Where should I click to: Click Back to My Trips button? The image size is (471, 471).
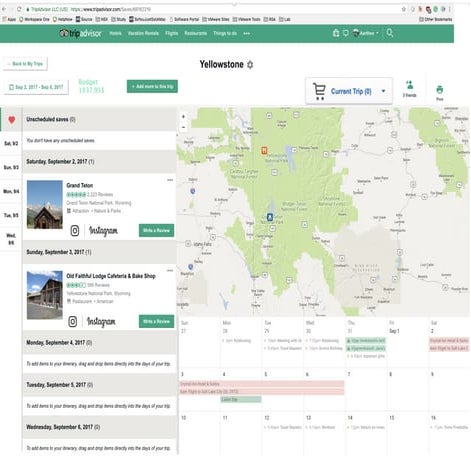pyautogui.click(x=25, y=64)
